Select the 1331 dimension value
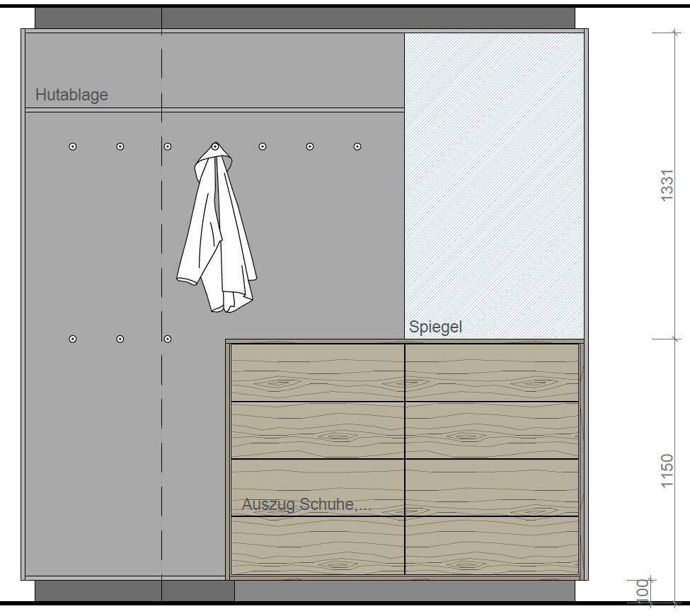Image resolution: width=690 pixels, height=616 pixels. click(667, 185)
